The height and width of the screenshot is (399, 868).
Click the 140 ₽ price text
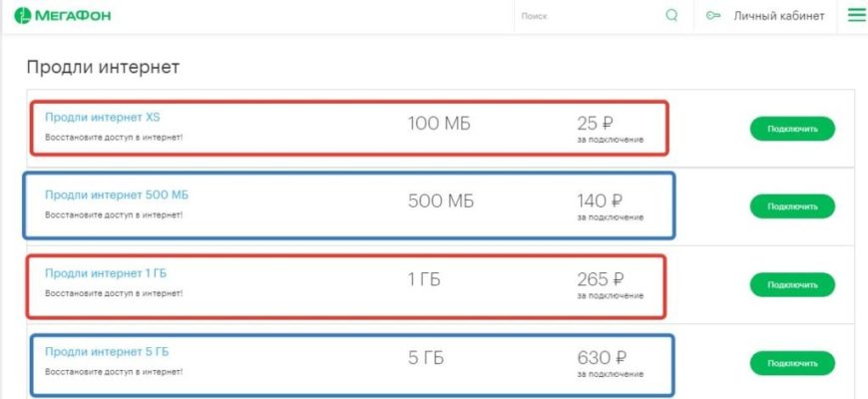click(600, 200)
